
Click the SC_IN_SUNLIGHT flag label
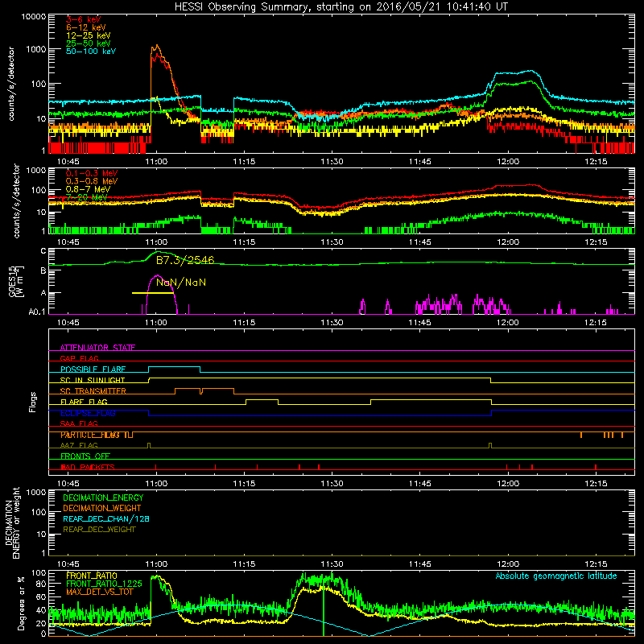tap(93, 380)
